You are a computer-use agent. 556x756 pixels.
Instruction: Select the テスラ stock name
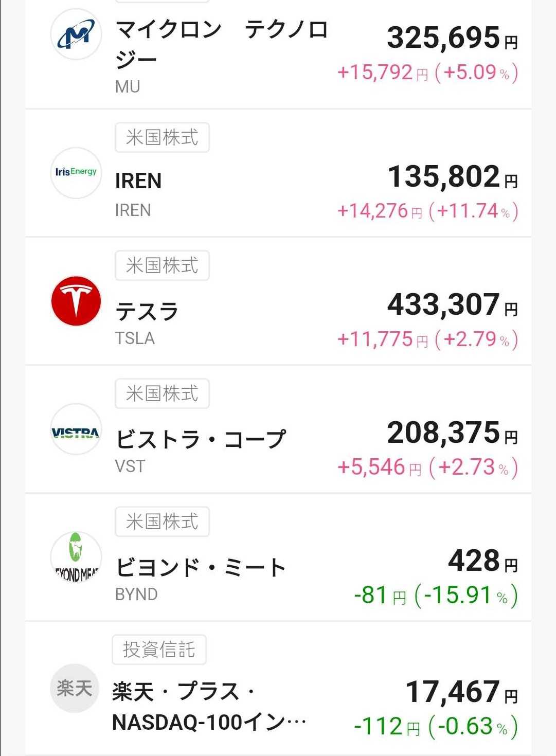pos(147,311)
